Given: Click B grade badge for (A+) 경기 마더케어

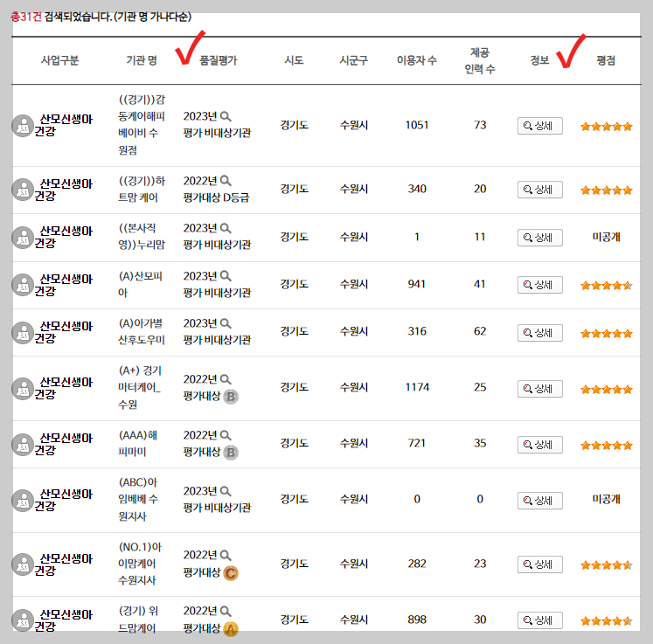Looking at the screenshot, I should pos(231,397).
